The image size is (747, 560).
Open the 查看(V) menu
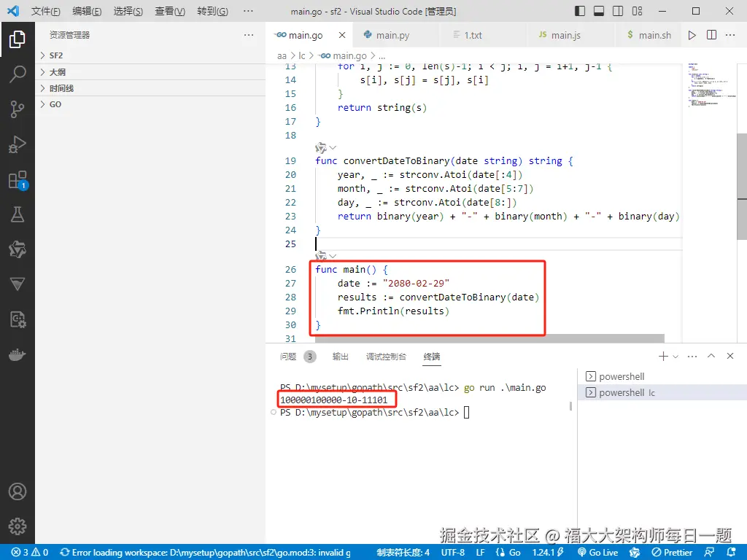pyautogui.click(x=170, y=11)
